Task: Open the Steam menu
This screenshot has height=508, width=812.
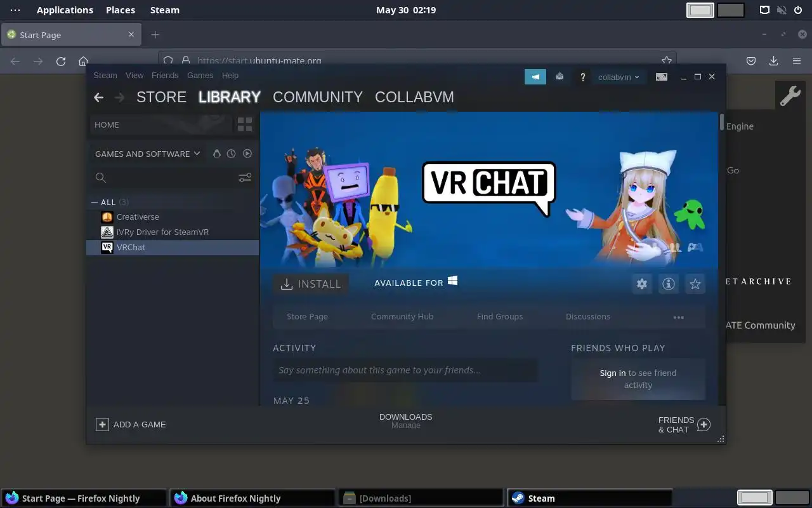Action: (105, 75)
